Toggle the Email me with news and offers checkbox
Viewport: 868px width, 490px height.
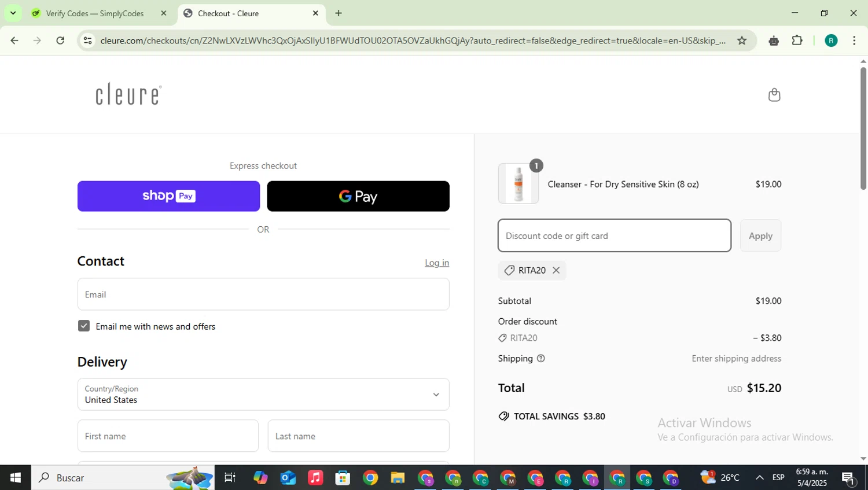point(84,326)
